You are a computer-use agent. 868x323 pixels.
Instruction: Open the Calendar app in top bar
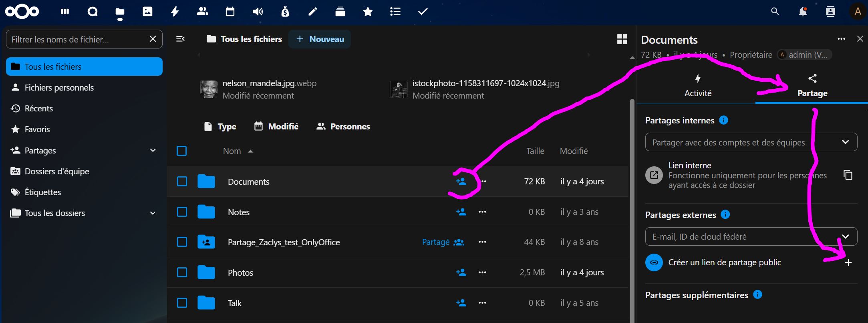pyautogui.click(x=230, y=12)
